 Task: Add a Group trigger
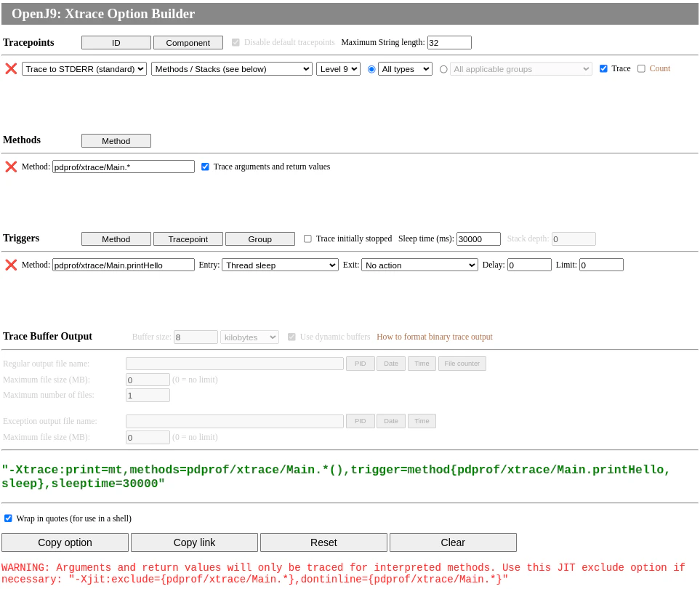coord(260,239)
